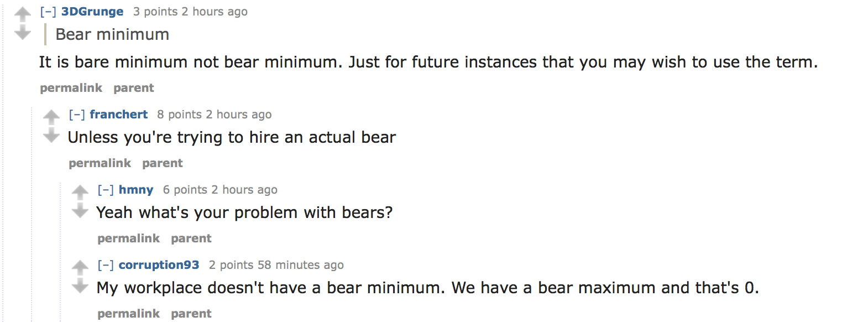Viewport: 868px width, 322px height.
Task: View corruption93's user profile
Action: (159, 265)
